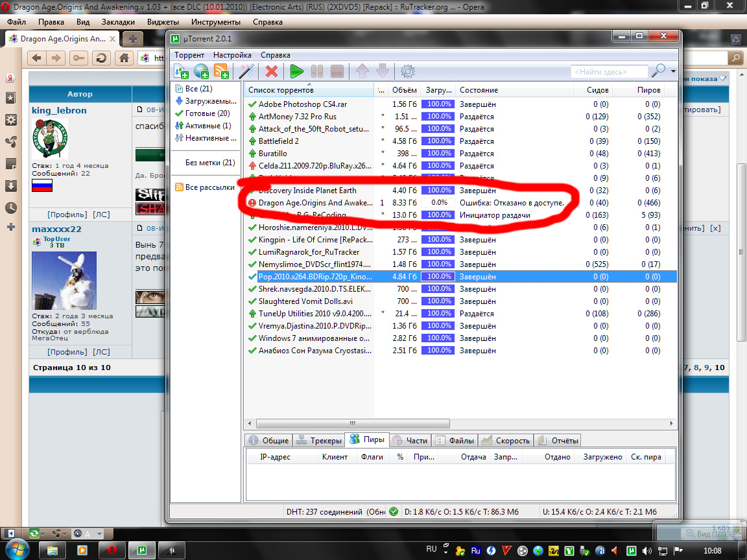This screenshot has height=560, width=747.
Task: Select ArtMoney 7.32 Pro Rus torrent
Action: [x=460, y=117]
